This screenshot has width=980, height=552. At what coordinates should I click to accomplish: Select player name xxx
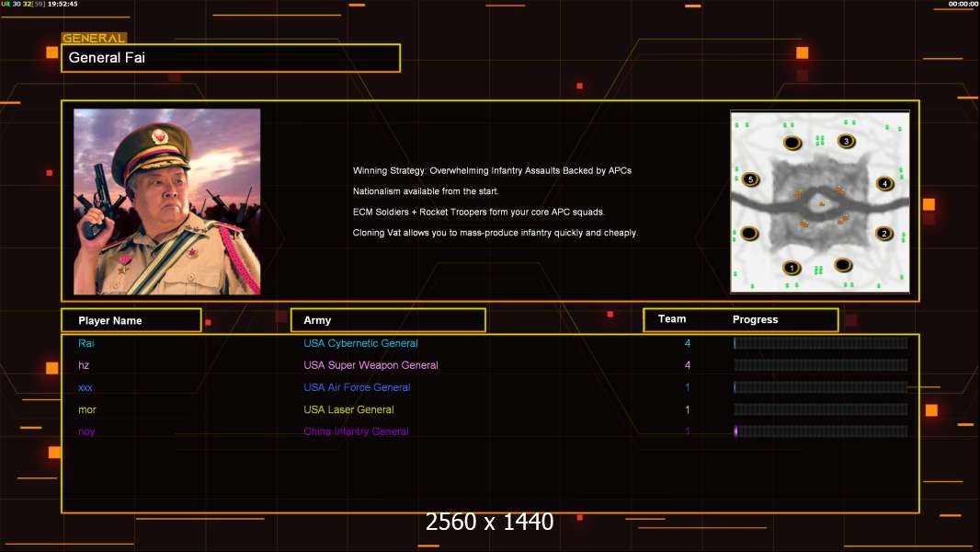pos(85,387)
